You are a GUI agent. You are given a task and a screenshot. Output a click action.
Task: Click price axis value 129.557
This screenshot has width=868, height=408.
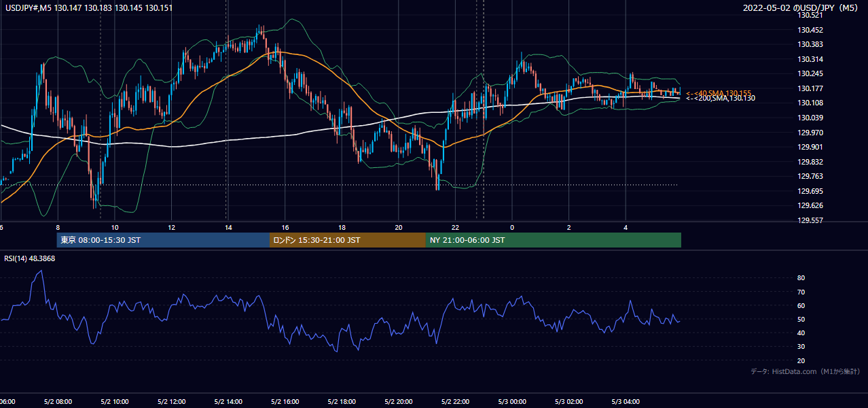pos(812,220)
